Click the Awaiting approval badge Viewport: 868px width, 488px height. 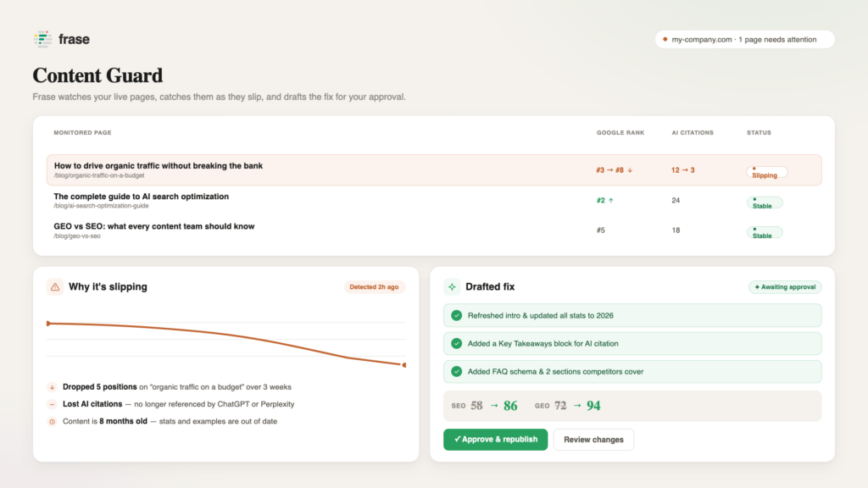(x=785, y=286)
